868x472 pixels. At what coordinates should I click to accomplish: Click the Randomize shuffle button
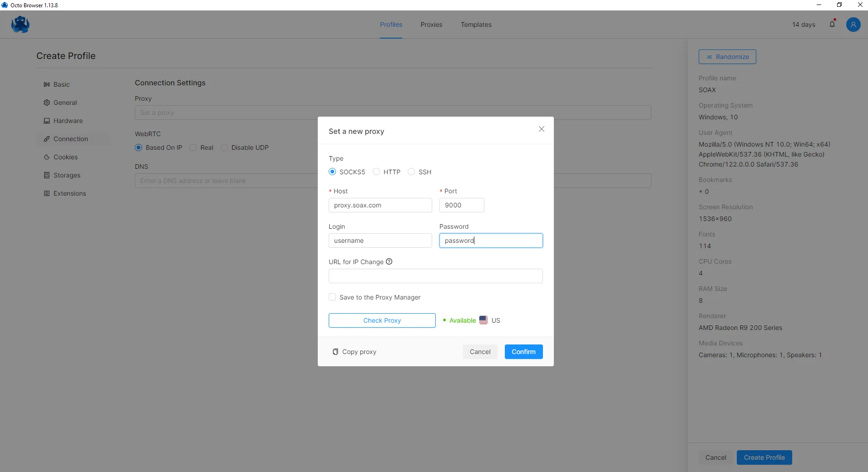click(x=727, y=57)
